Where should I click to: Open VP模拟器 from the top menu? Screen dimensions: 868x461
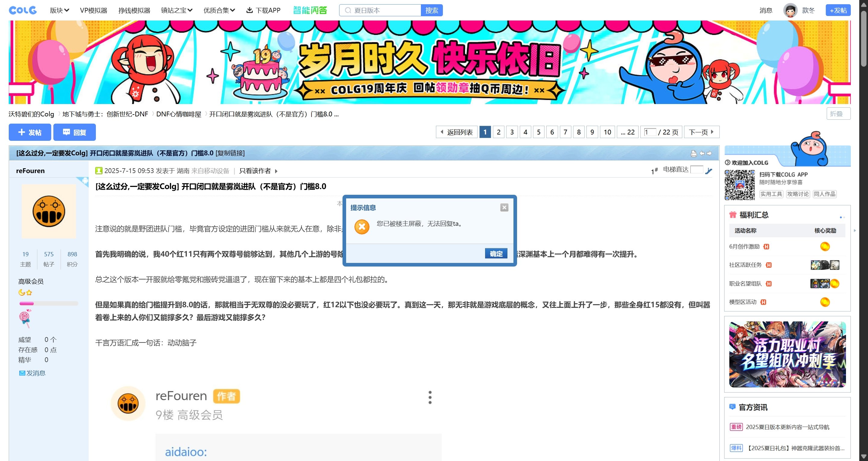coord(93,10)
